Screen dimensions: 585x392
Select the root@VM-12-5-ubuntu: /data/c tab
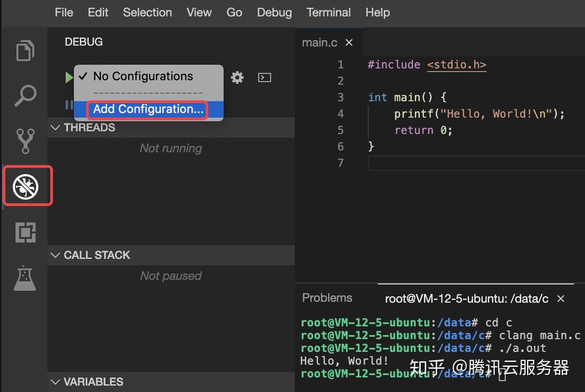(x=466, y=299)
